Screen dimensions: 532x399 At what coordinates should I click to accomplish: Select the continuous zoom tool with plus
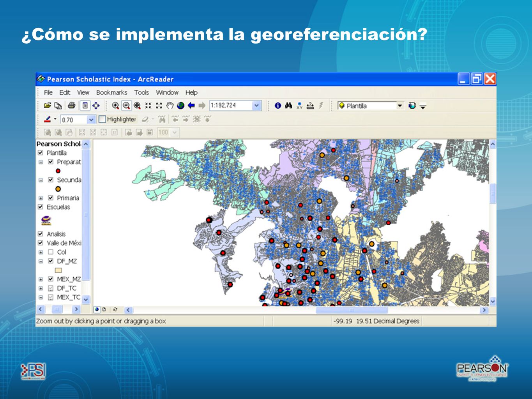(x=137, y=105)
